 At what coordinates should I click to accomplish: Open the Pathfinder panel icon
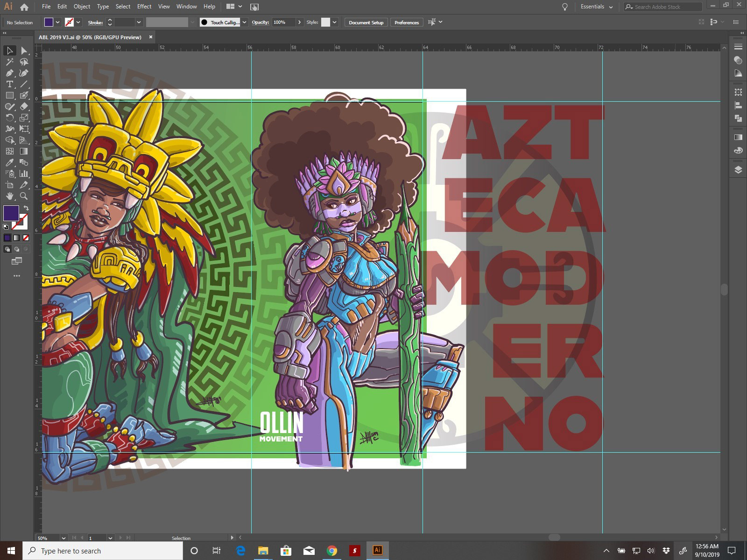738,119
